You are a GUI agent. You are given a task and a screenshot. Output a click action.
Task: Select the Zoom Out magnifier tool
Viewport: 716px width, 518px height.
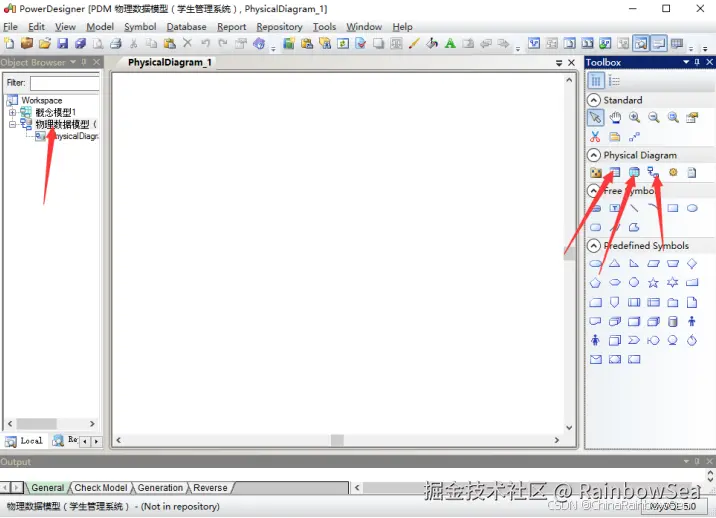tap(653, 117)
